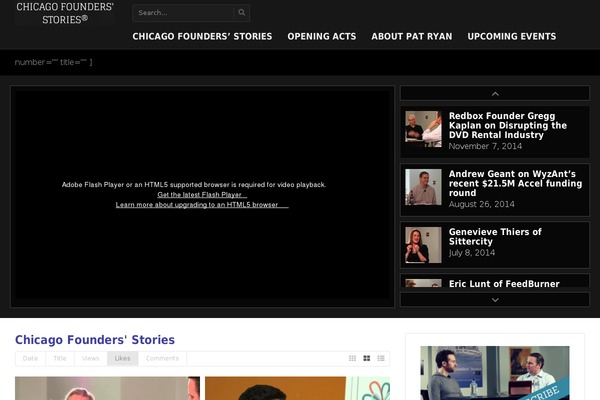The image size is (600, 400).
Task: Sort videos by Views tab
Action: coord(90,358)
